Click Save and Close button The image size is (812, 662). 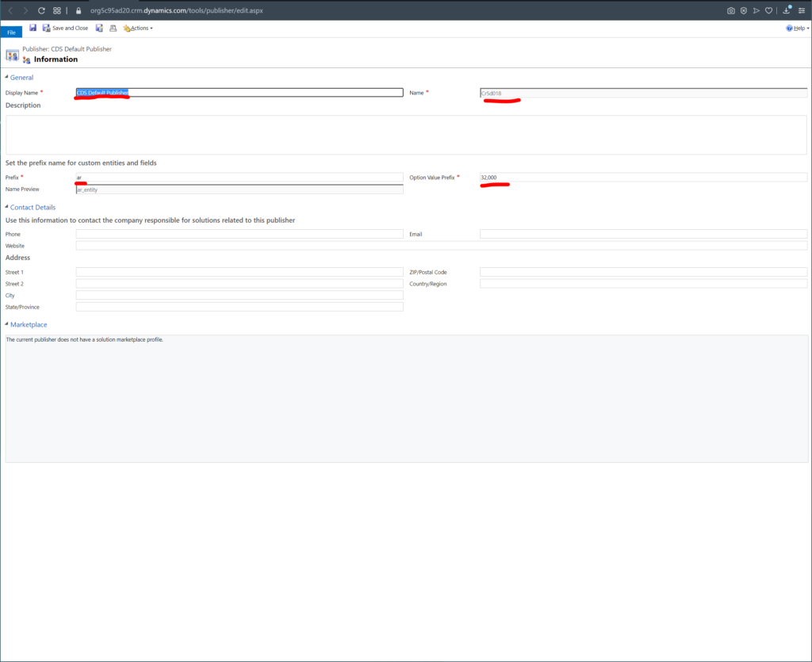(x=65, y=28)
